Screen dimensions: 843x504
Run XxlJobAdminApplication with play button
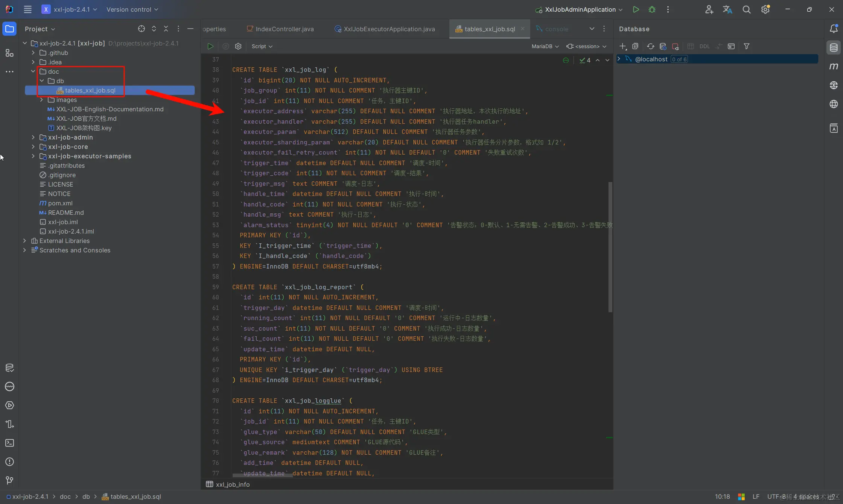(x=636, y=9)
